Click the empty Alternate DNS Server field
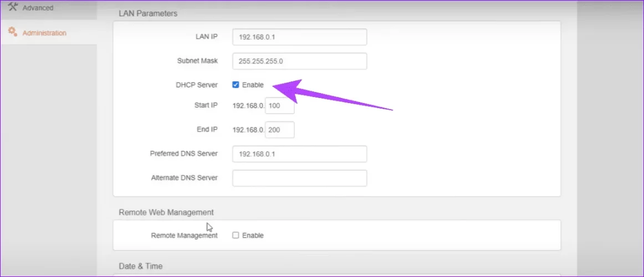 tap(299, 178)
